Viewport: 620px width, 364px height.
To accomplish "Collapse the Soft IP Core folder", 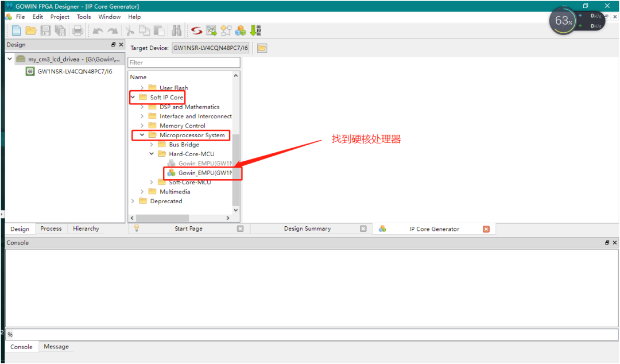I will click(x=133, y=97).
